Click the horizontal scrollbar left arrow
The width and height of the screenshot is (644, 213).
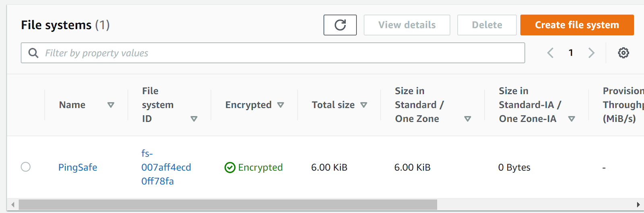(13, 205)
